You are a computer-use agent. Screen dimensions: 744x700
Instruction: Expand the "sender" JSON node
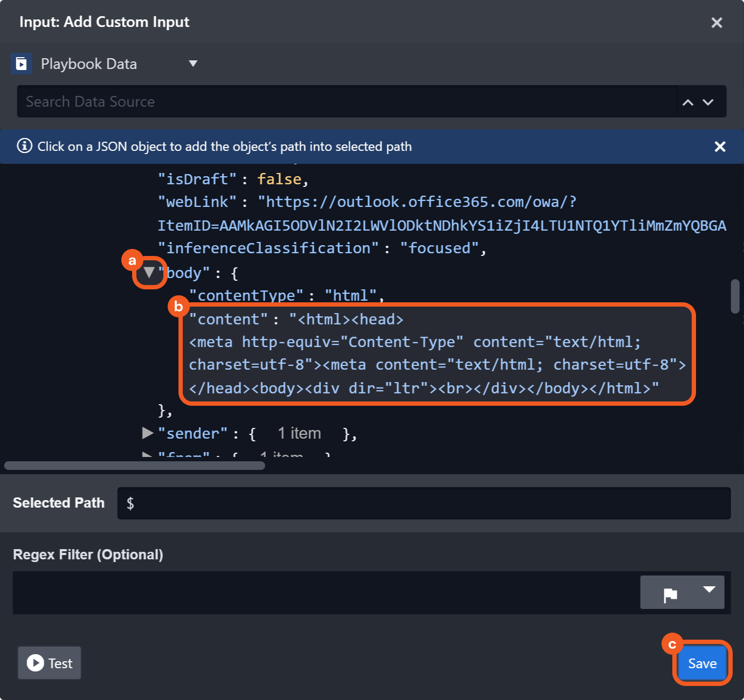point(147,433)
